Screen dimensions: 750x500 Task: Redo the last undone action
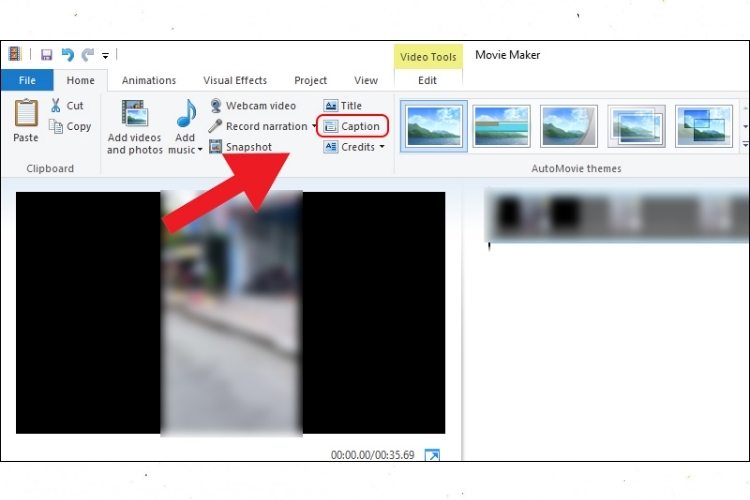click(x=88, y=55)
